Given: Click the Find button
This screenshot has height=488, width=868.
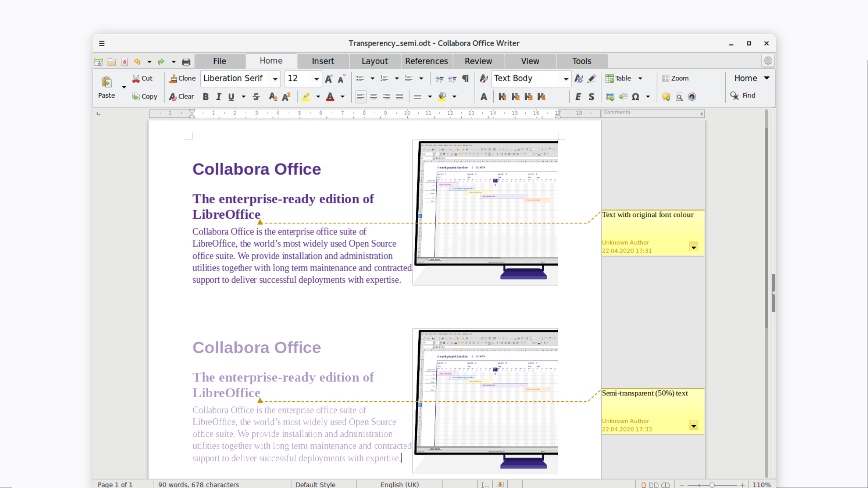Looking at the screenshot, I should click(x=743, y=95).
